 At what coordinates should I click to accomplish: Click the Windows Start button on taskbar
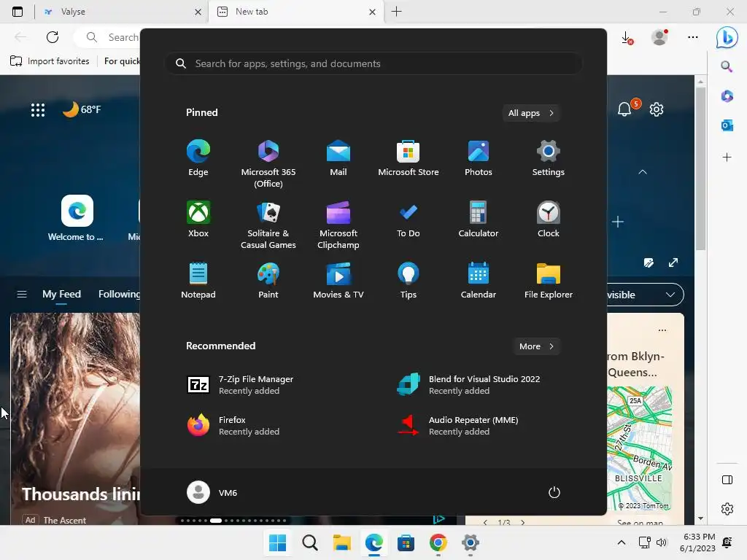point(278,542)
